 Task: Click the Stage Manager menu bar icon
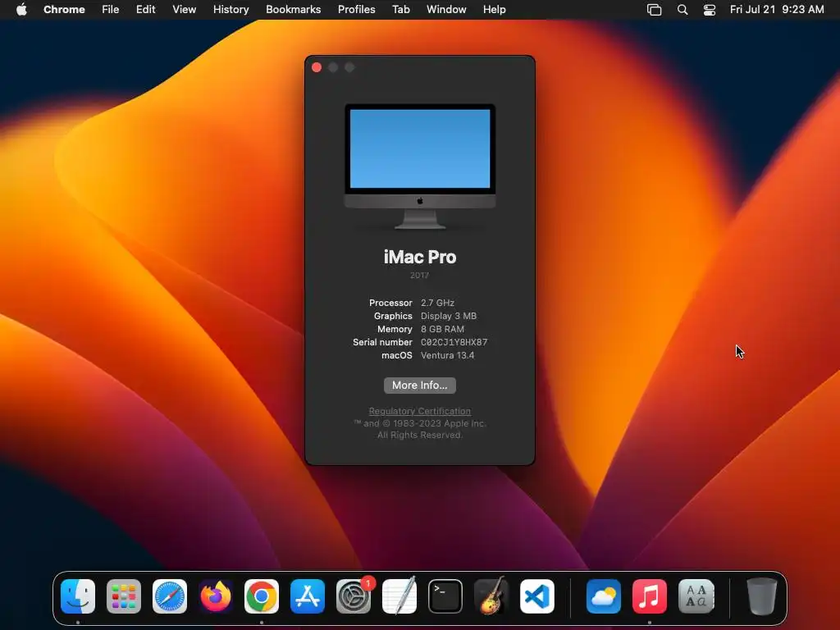(654, 10)
